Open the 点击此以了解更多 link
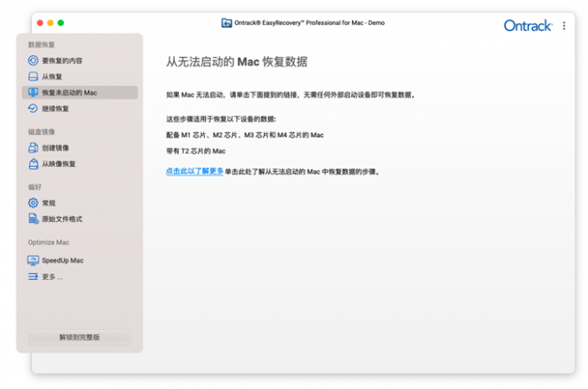This screenshot has width=588, height=389. click(195, 171)
